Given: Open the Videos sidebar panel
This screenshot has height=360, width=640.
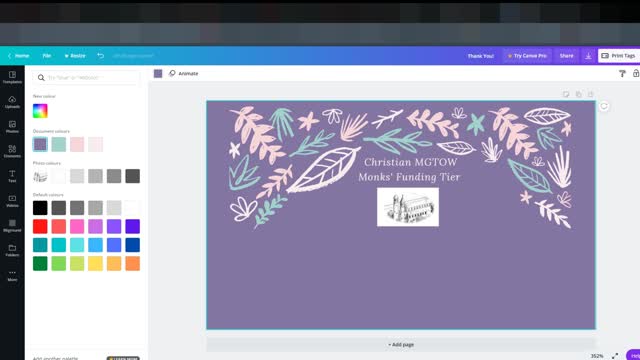Looking at the screenshot, I should tap(12, 201).
